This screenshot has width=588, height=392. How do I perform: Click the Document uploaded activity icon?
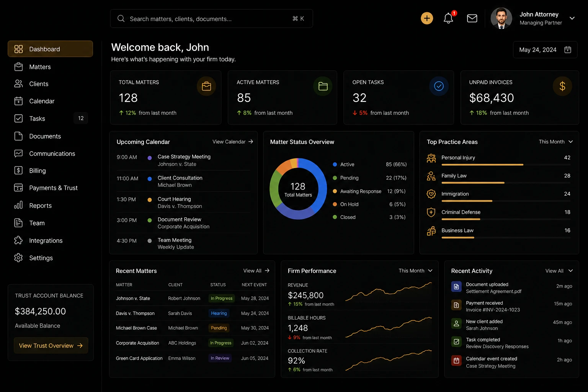click(456, 286)
